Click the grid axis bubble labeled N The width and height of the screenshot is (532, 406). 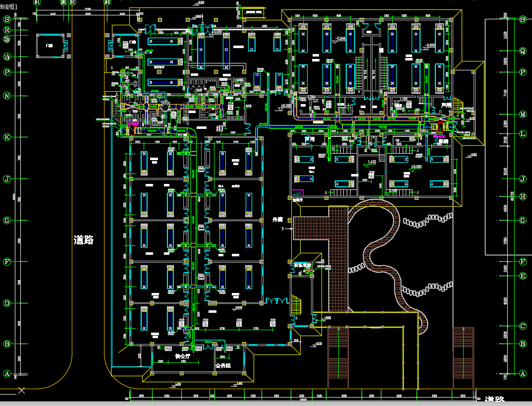(7, 96)
